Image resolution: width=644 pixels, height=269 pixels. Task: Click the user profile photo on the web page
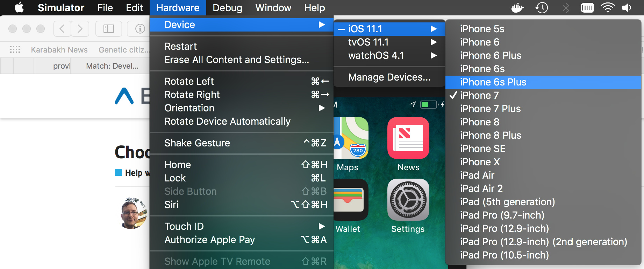click(x=134, y=213)
